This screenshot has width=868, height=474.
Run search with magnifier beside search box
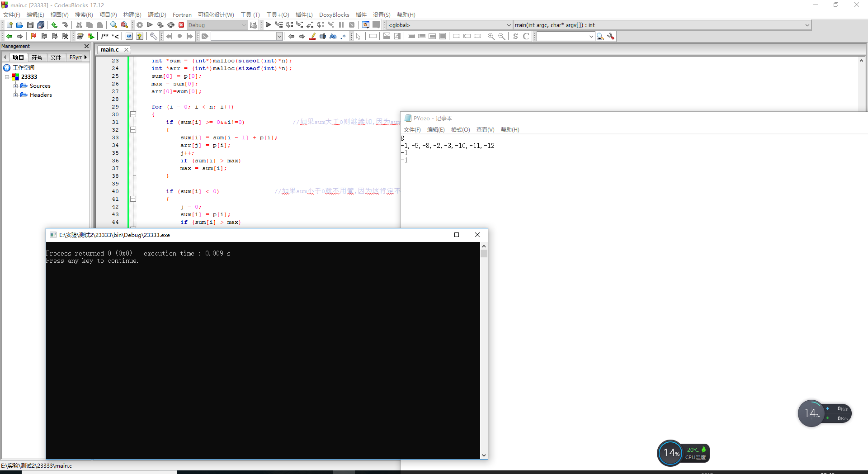[600, 36]
